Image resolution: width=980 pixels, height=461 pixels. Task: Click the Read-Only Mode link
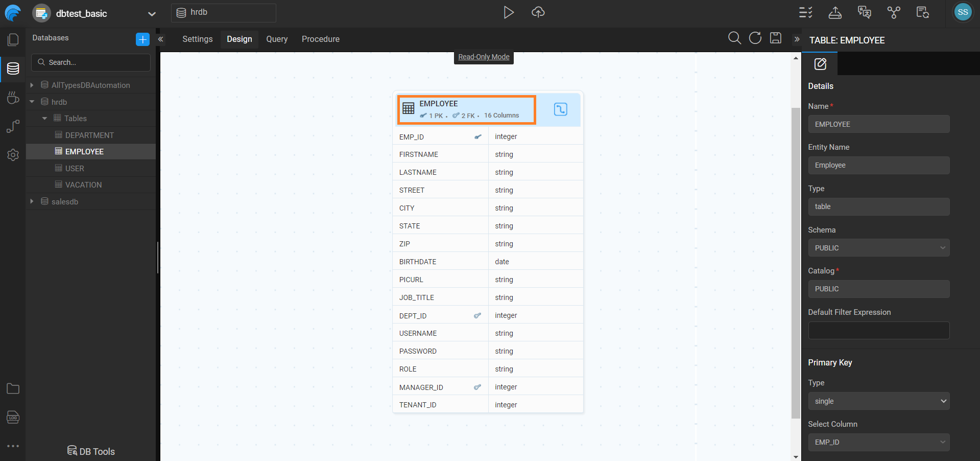(x=483, y=57)
